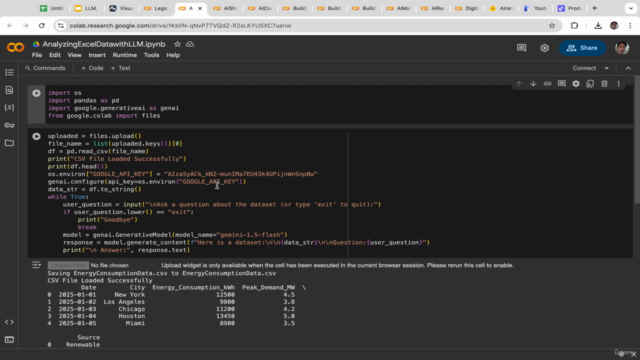Star the notebook title
Viewport: 640px width, 360px height.
(x=177, y=44)
